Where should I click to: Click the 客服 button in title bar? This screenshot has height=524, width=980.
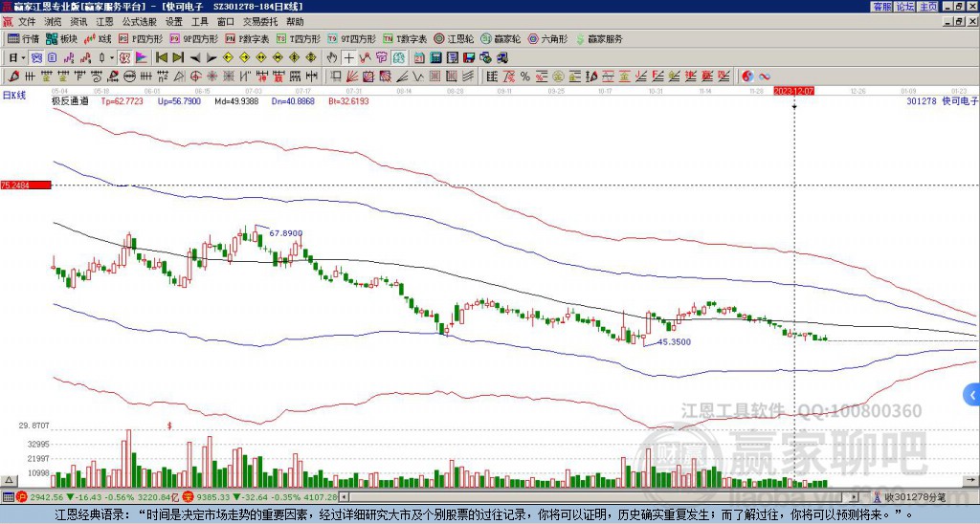(x=882, y=7)
